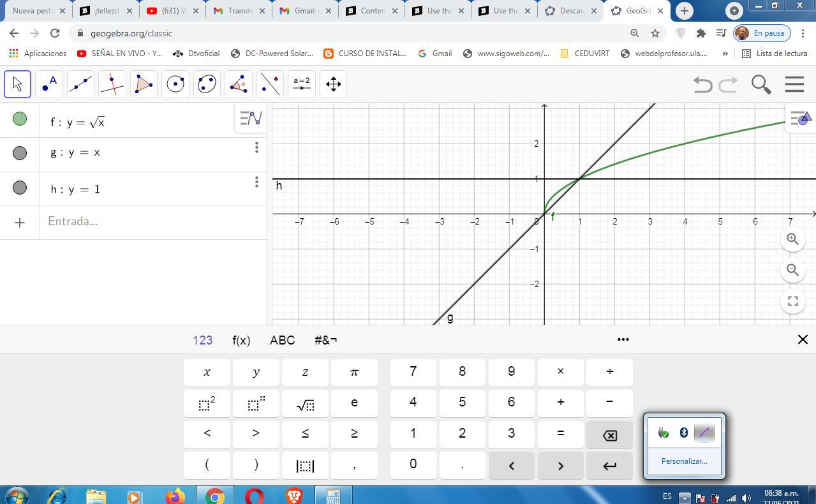Toggle visibility of line h
Screen dimensions: 816x504
coord(20,188)
